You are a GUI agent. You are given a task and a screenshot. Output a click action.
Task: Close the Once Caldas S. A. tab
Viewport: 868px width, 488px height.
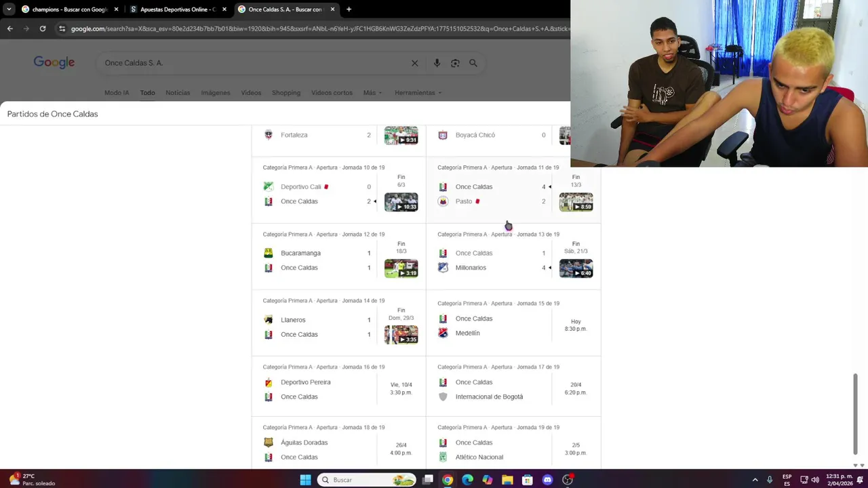[x=332, y=9]
